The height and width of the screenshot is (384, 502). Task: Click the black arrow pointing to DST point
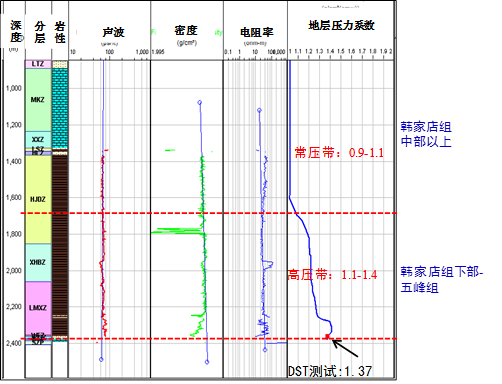point(345,348)
